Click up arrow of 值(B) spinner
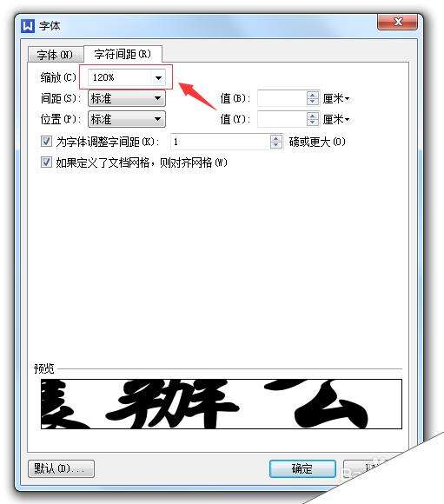 [x=313, y=95]
